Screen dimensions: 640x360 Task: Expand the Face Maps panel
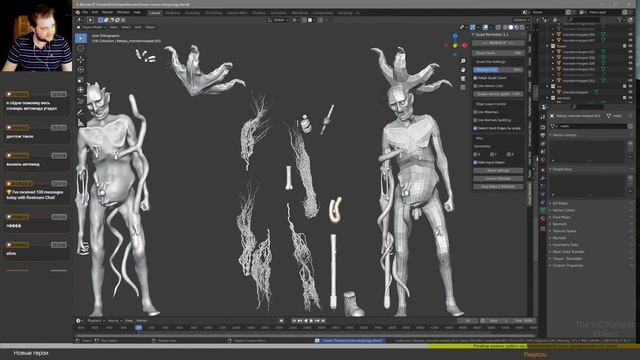pos(562,217)
